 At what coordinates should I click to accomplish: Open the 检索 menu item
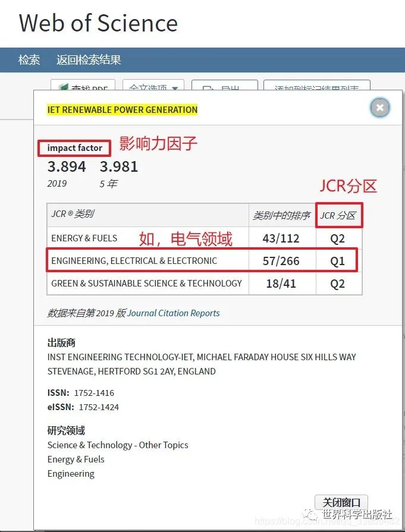[x=29, y=60]
